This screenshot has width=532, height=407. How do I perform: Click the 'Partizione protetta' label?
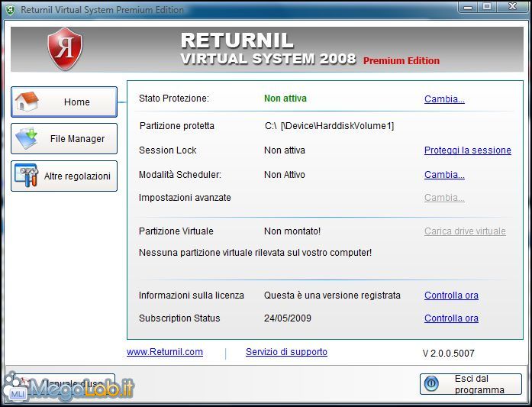[177, 125]
